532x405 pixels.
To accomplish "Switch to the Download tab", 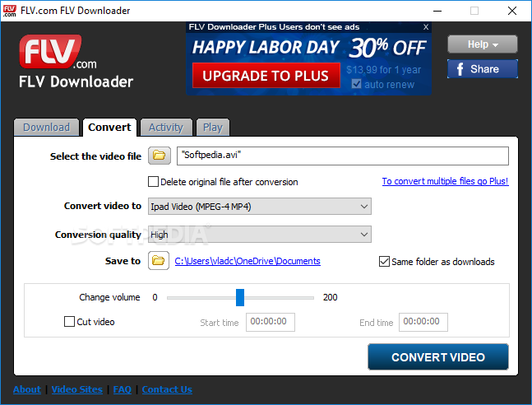I will (x=47, y=128).
